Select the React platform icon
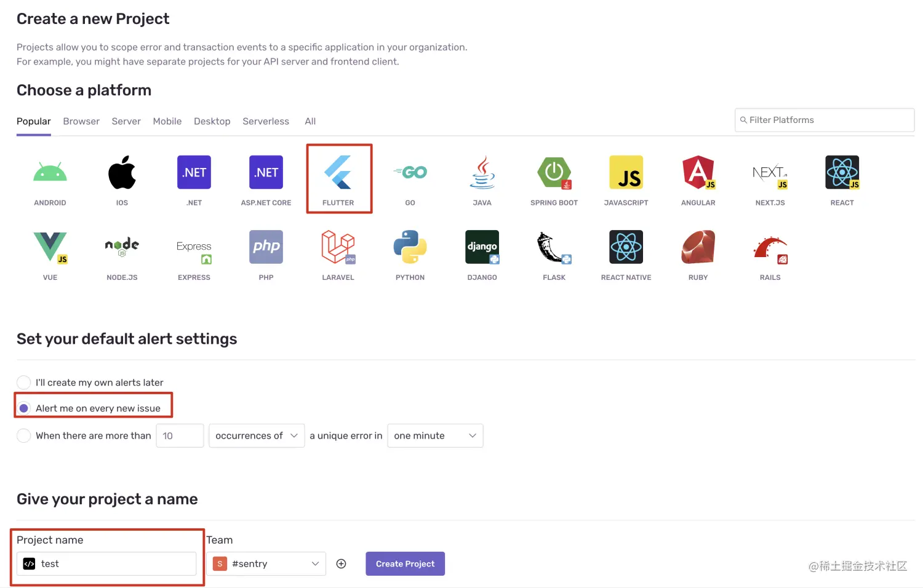The width and height of the screenshot is (923, 588). (842, 173)
